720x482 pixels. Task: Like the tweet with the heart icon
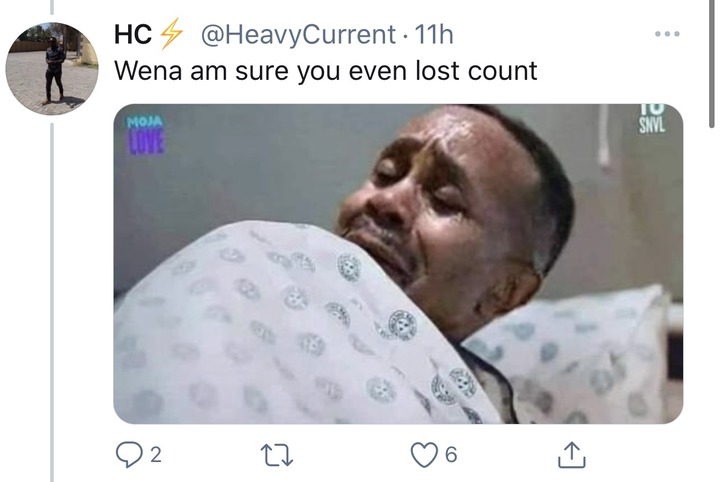click(424, 455)
